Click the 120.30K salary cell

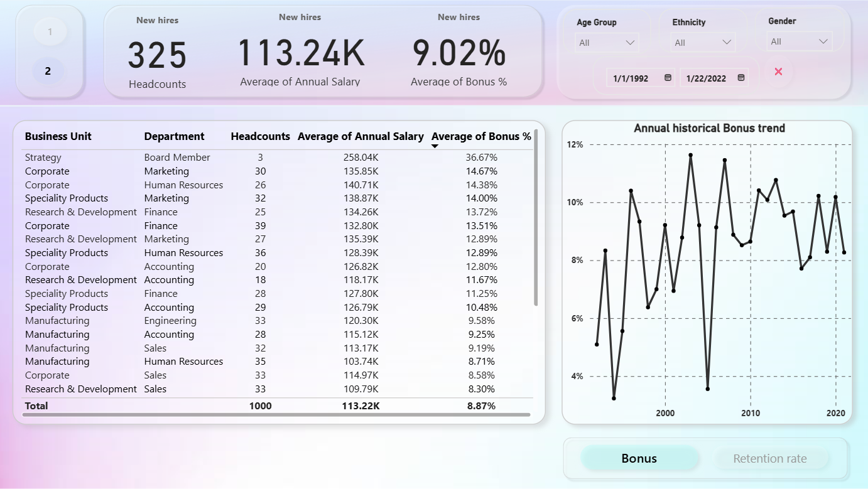[361, 321]
